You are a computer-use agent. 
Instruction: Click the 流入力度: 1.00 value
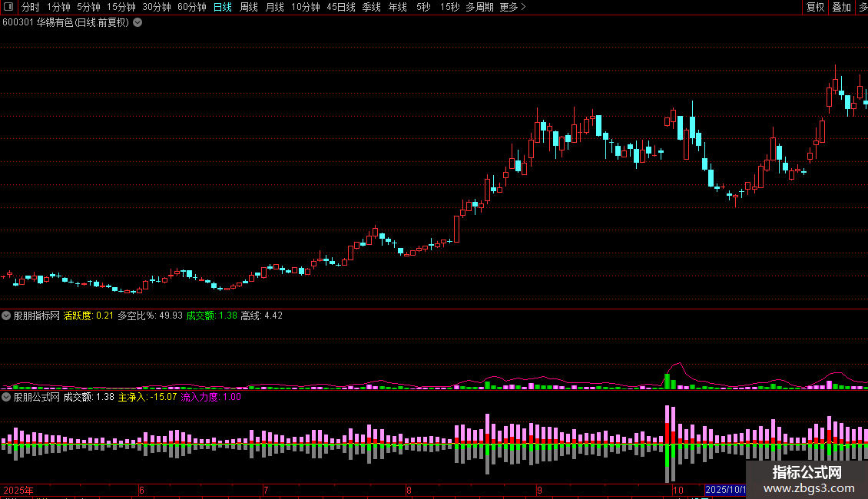211,397
